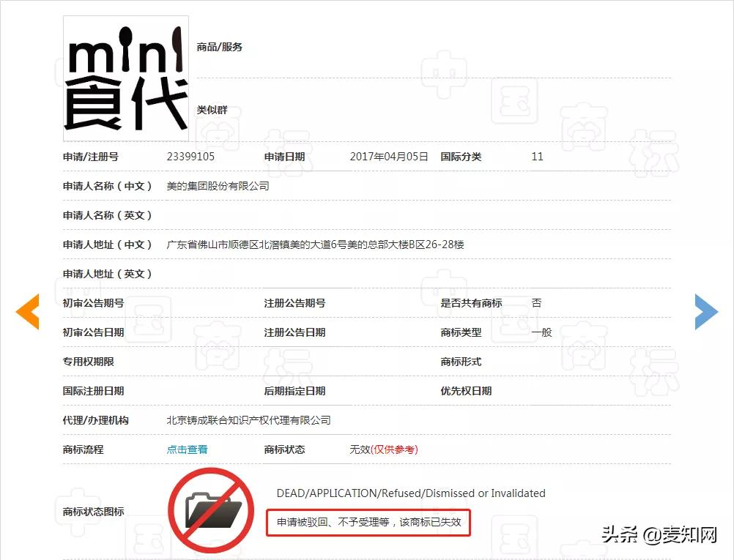Click the highlighted 申请被驳回 status message
Image resolution: width=734 pixels, height=560 pixels.
pos(368,523)
